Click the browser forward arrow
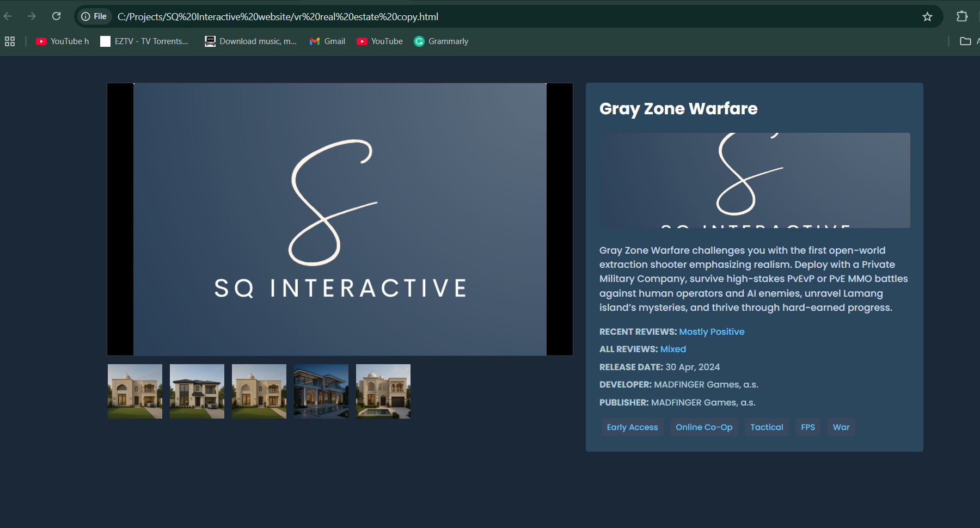This screenshot has width=980, height=528. point(32,16)
